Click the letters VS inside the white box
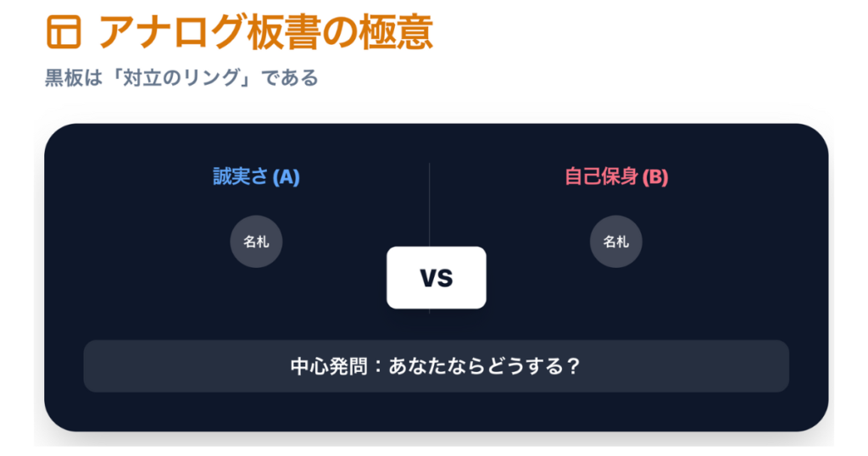The image size is (868, 456). 437,278
